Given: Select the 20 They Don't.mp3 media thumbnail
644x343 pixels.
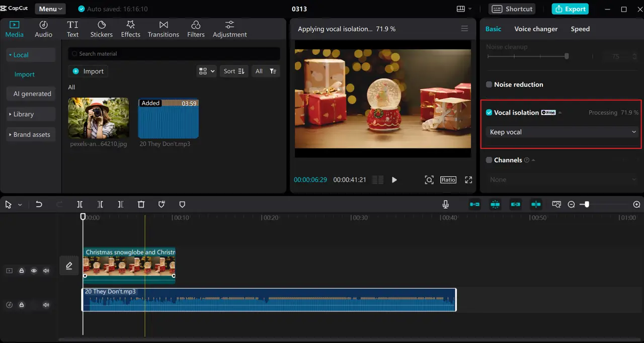Looking at the screenshot, I should point(169,118).
